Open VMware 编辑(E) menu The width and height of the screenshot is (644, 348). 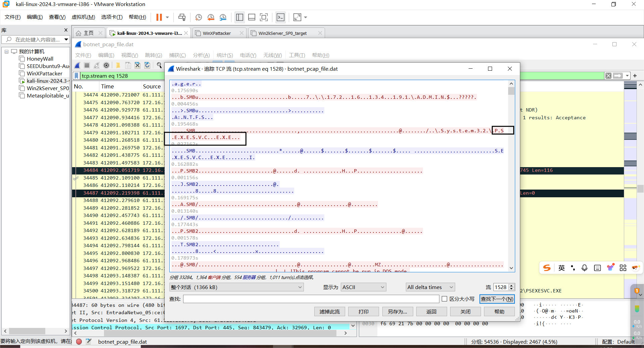(x=35, y=17)
